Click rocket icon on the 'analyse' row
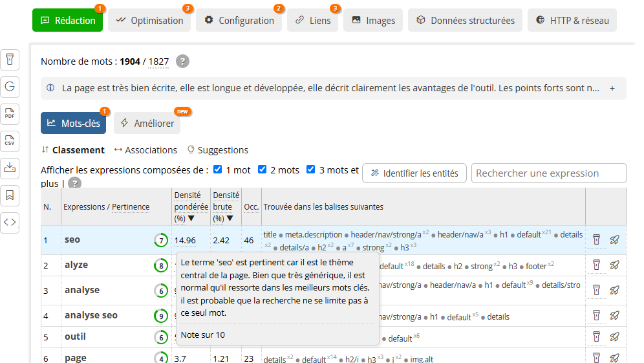644x363 pixels. 614,291
